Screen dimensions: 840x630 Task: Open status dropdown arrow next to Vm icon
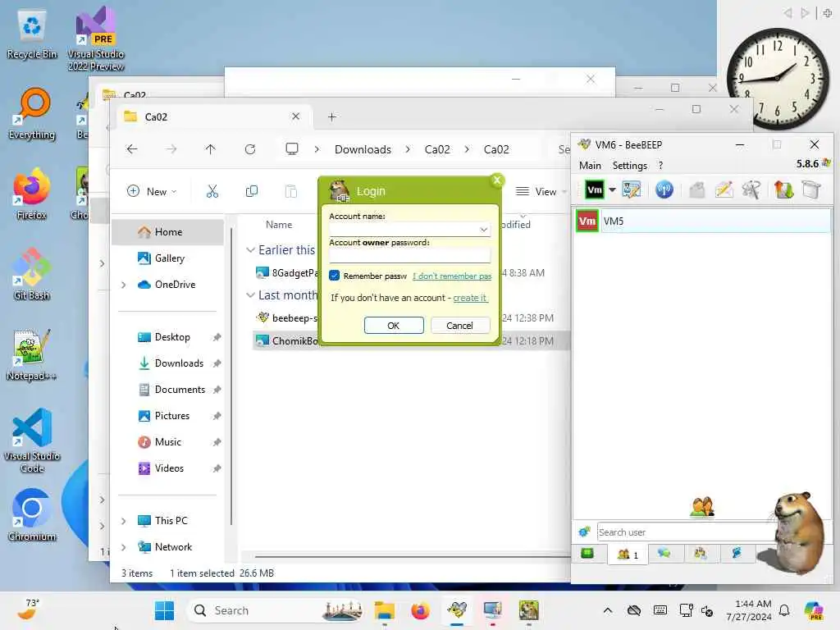(x=612, y=189)
